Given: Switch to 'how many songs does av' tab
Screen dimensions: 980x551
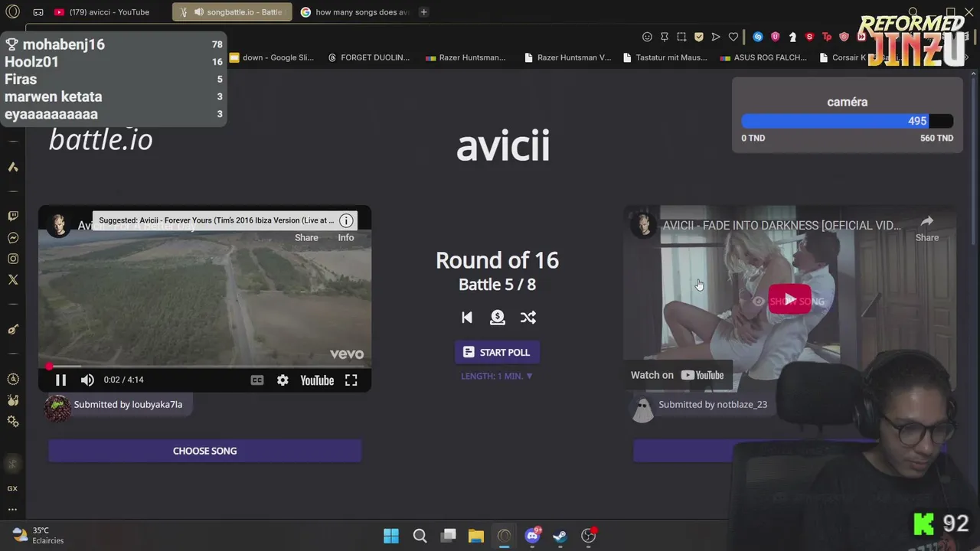Looking at the screenshot, I should coord(354,12).
